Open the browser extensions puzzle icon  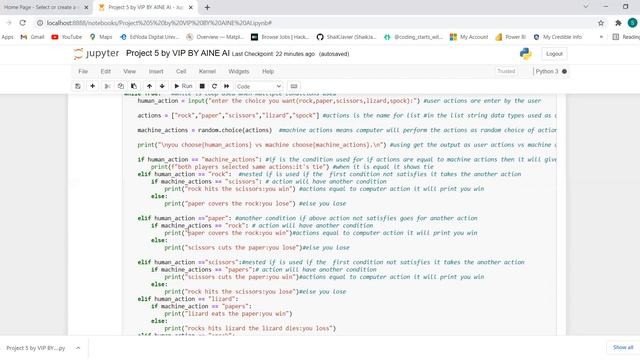(x=618, y=23)
